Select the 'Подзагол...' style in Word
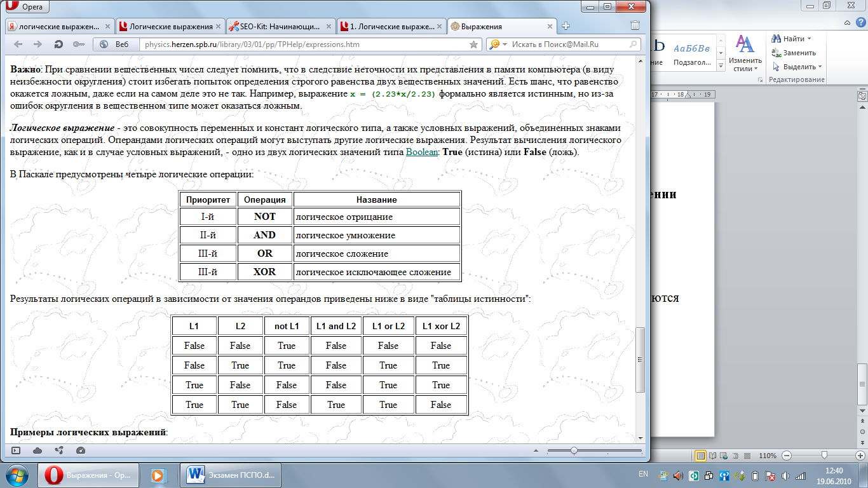This screenshot has width=868, height=488. pyautogui.click(x=693, y=54)
